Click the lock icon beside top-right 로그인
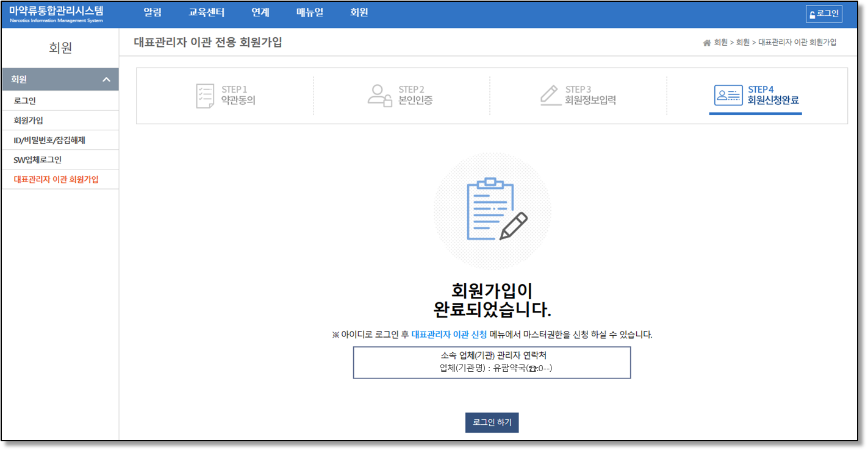Viewport: 868px width, 451px height. (x=812, y=15)
